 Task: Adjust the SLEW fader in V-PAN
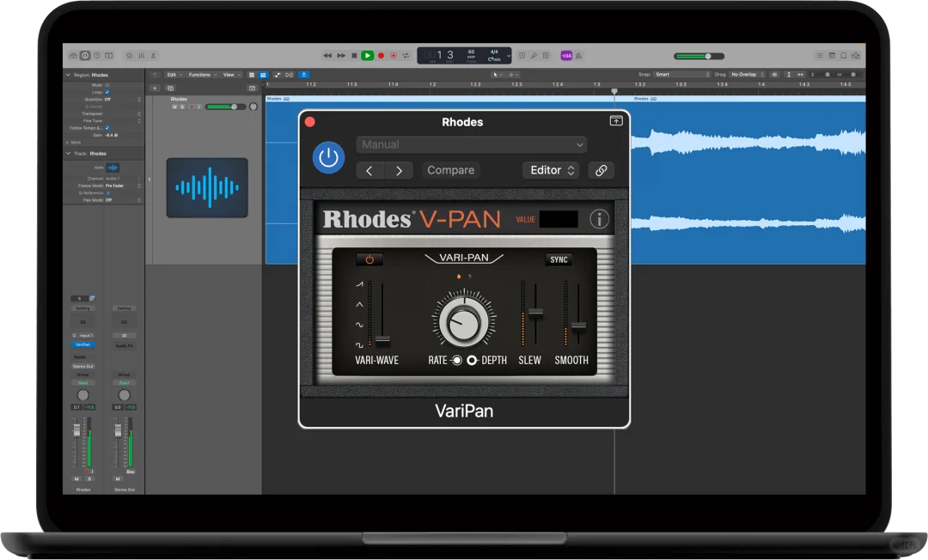(x=535, y=313)
